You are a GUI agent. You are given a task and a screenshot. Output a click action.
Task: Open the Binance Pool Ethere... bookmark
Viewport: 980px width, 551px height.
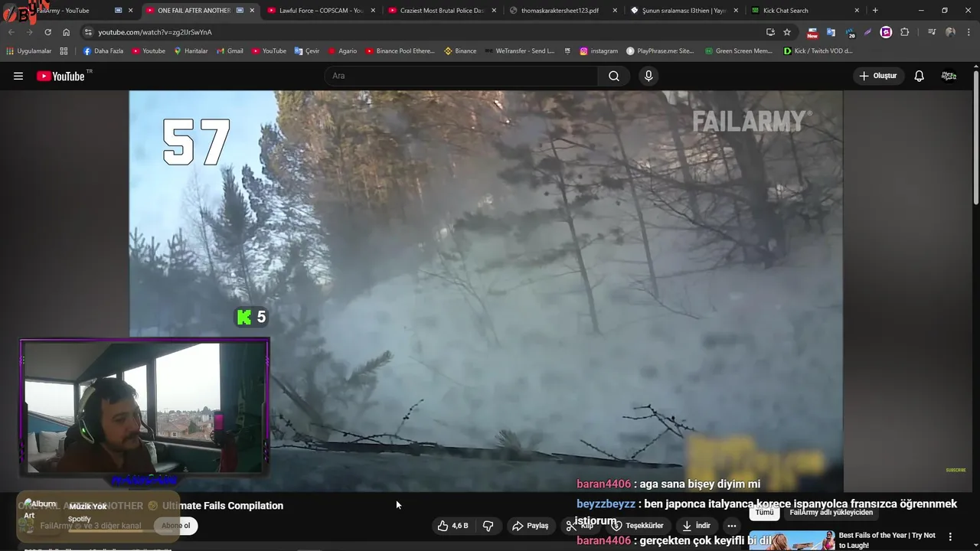tap(400, 51)
